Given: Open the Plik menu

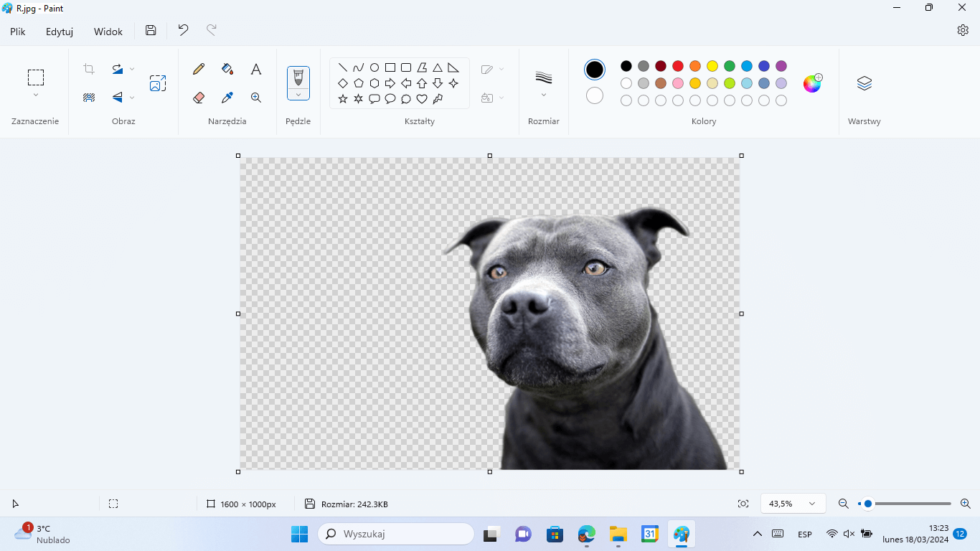Looking at the screenshot, I should pos(18,32).
